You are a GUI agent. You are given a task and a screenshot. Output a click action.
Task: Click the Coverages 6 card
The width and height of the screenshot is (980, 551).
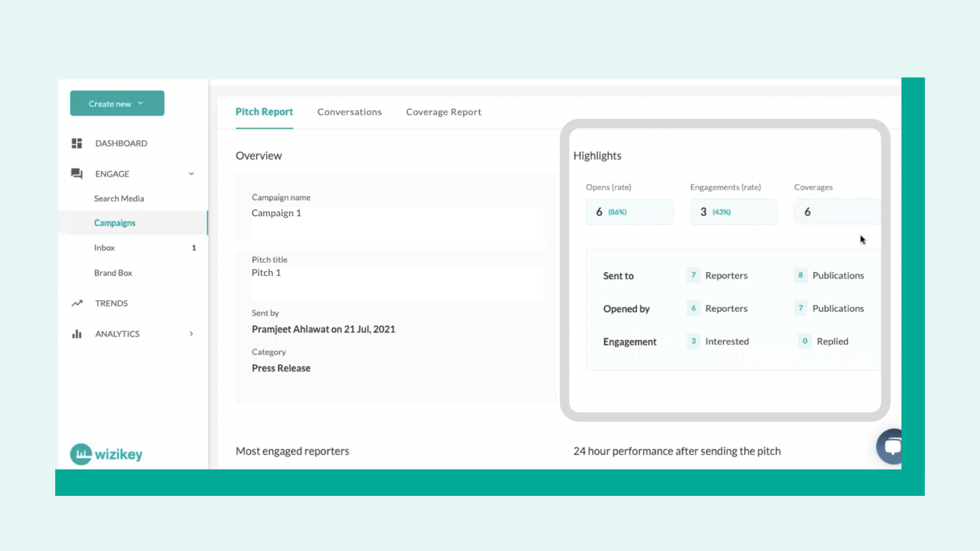838,212
